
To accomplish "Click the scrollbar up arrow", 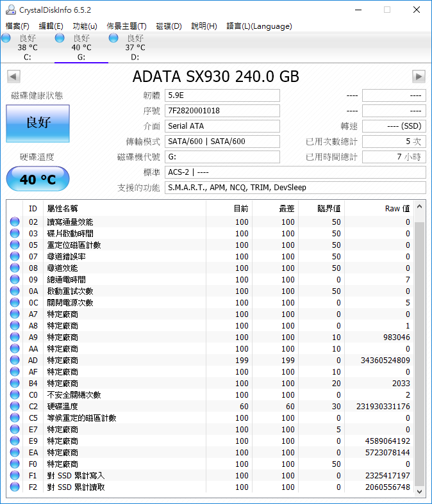I will coord(419,207).
